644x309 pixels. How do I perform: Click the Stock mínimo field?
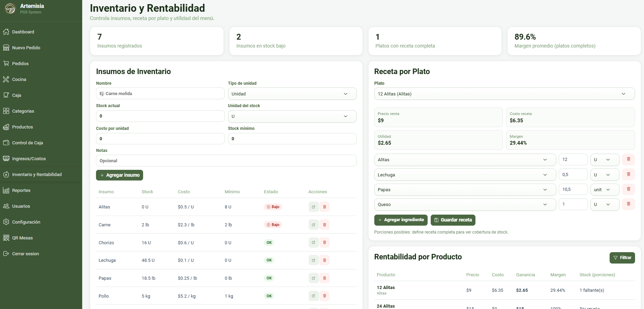[292, 138]
